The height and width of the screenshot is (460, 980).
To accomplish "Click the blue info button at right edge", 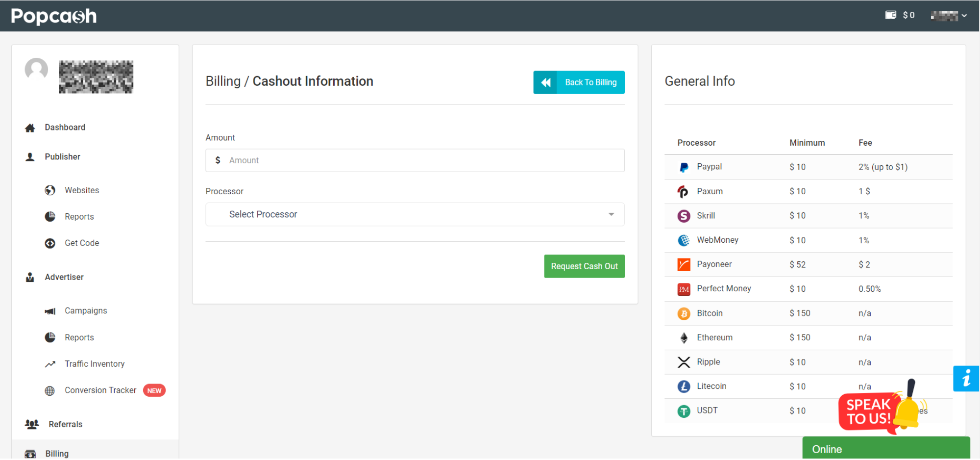I will click(x=966, y=379).
